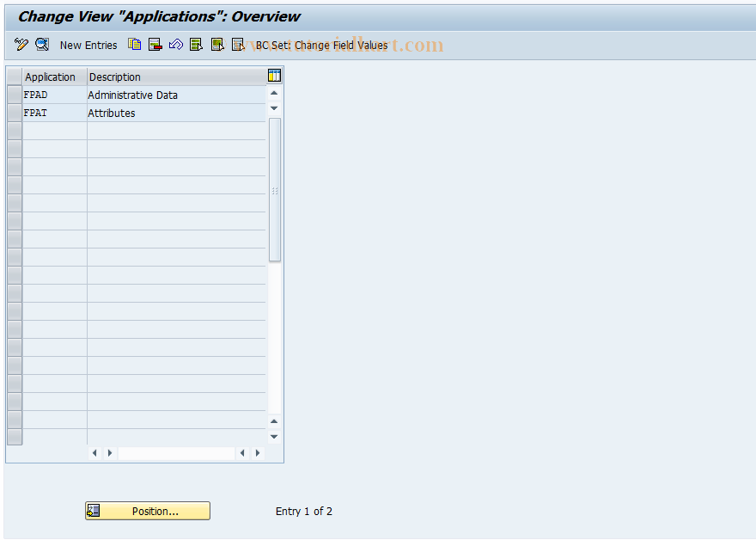
Task: Open table column configuration icon
Action: (x=274, y=76)
